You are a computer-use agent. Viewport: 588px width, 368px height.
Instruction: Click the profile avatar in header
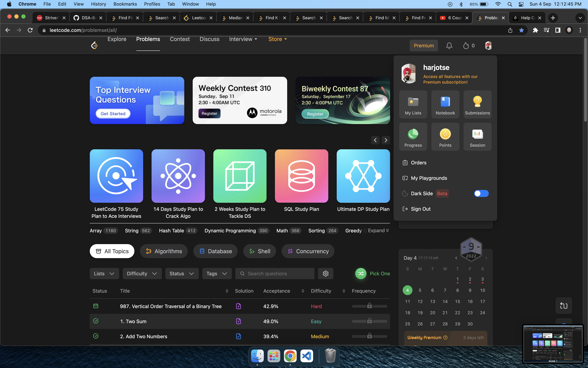coord(488,46)
